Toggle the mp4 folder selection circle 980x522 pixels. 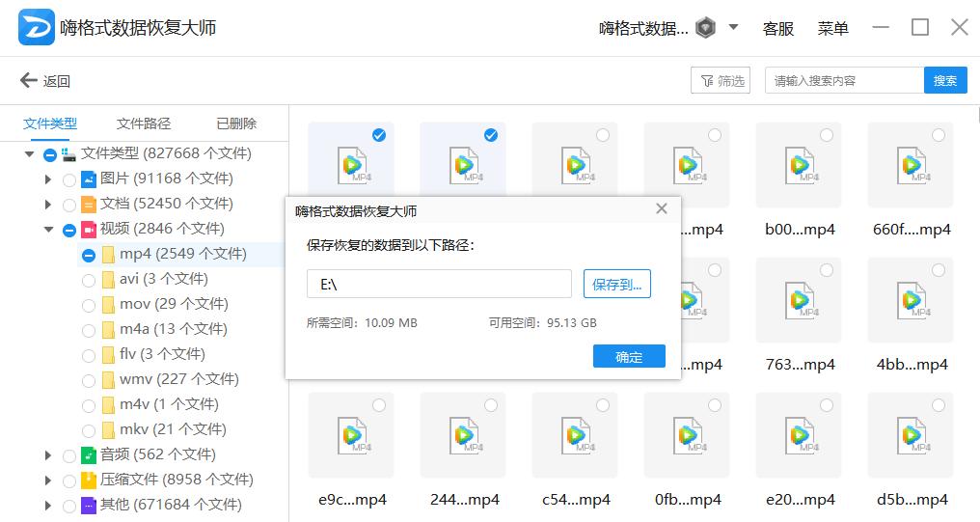pyautogui.click(x=89, y=255)
